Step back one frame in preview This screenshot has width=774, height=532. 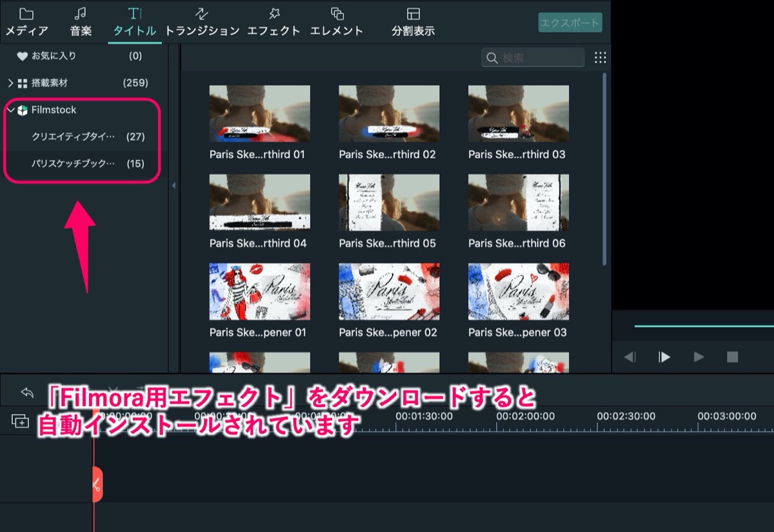click(630, 357)
